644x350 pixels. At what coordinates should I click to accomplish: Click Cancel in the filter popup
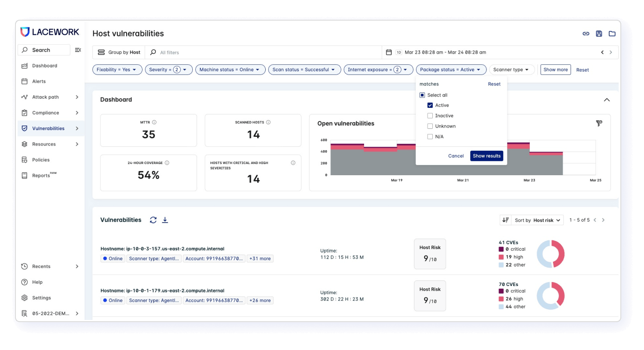456,156
